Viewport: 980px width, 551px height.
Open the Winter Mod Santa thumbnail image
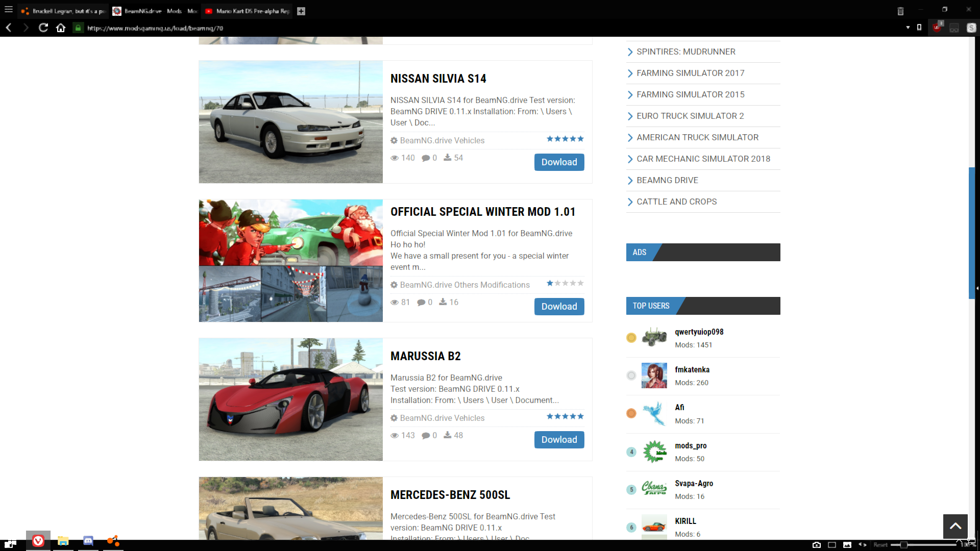(x=290, y=261)
